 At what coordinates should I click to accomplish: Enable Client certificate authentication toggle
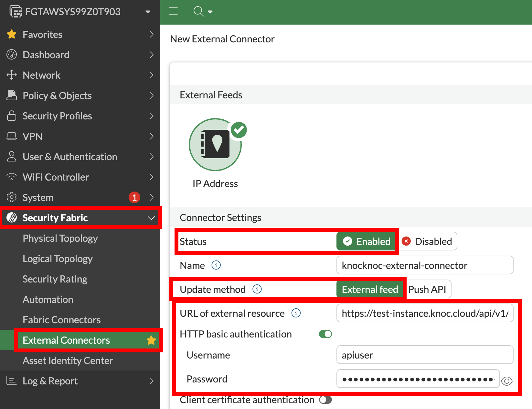pyautogui.click(x=325, y=400)
